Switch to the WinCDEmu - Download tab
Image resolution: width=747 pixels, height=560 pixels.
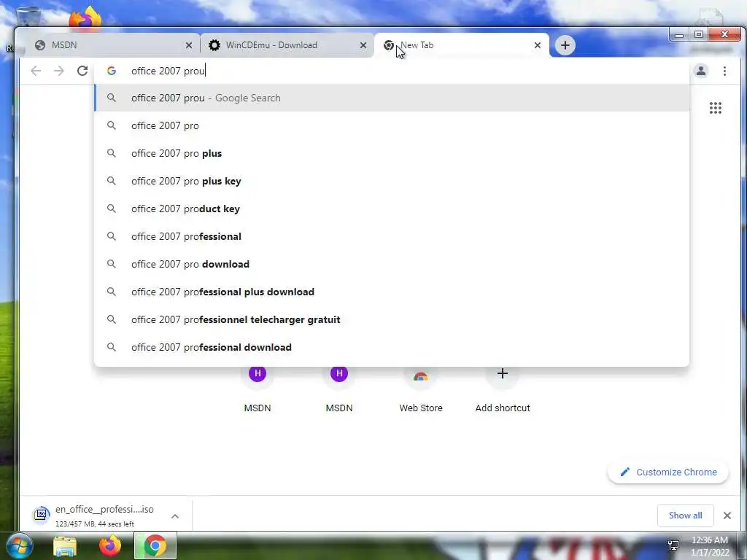click(287, 45)
